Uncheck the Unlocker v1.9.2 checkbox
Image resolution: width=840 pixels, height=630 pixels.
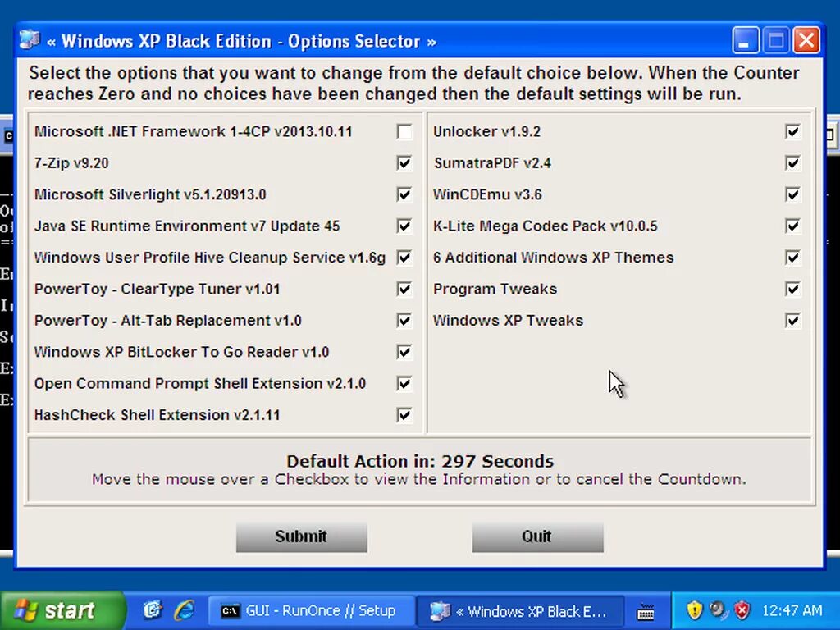tap(793, 132)
